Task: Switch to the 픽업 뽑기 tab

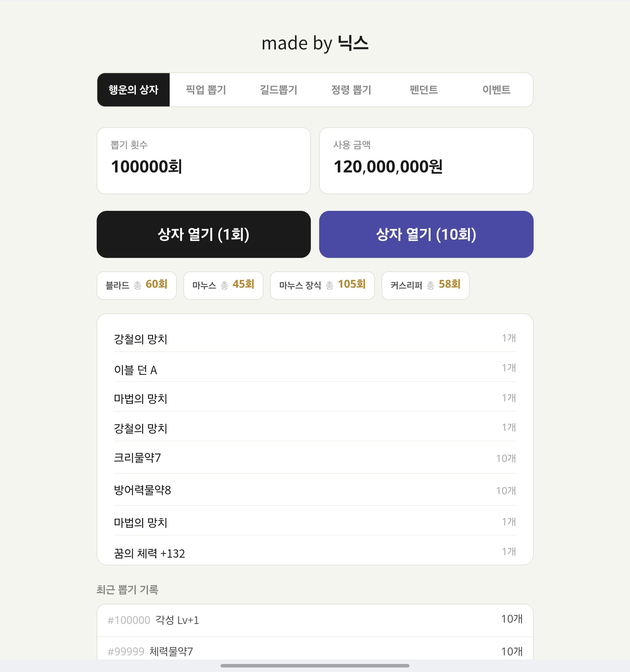Action: 206,90
